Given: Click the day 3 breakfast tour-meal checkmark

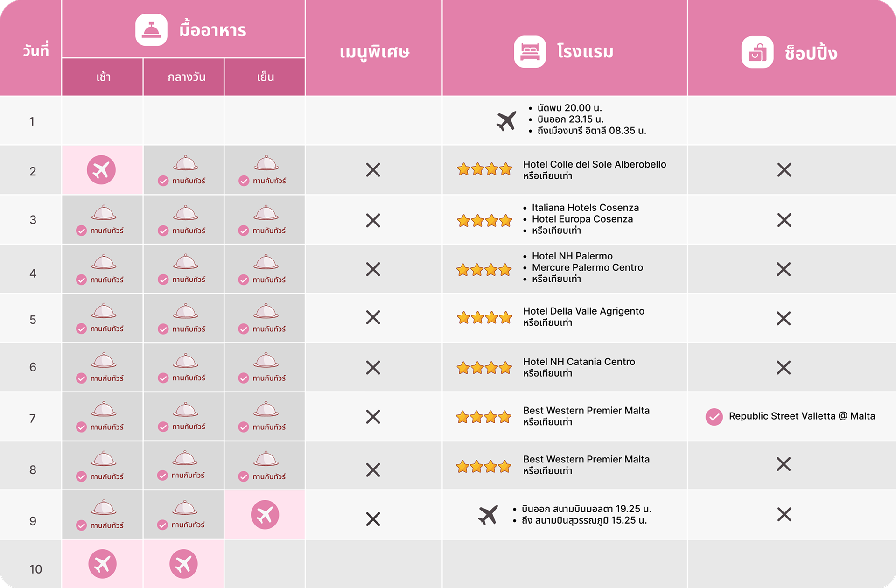Looking at the screenshot, I should point(82,231).
